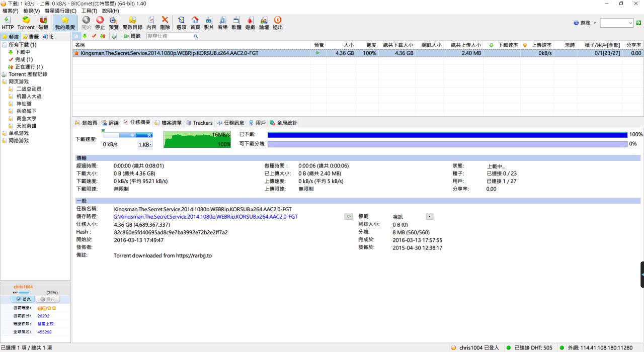Click the 刪除 delete task icon
This screenshot has width=644, height=352.
click(165, 23)
